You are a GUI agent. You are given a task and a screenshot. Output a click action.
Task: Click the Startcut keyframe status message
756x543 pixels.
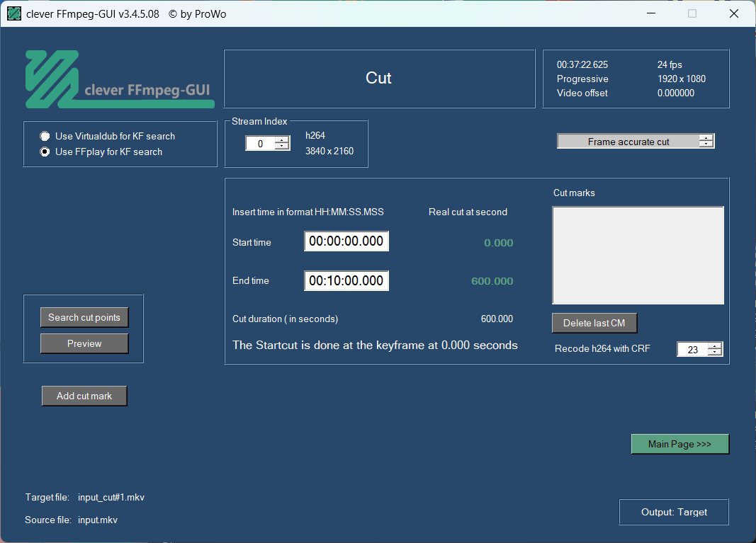pos(375,345)
